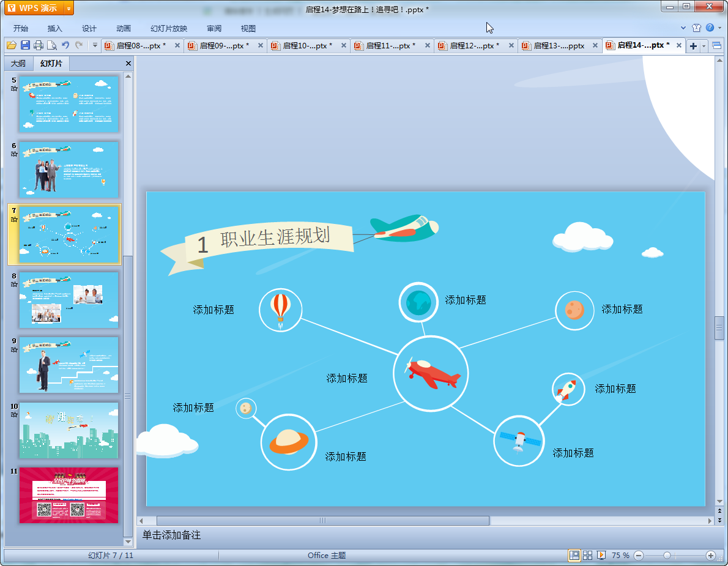
Task: Click the Save icon in quick toolbar
Action: click(x=25, y=45)
